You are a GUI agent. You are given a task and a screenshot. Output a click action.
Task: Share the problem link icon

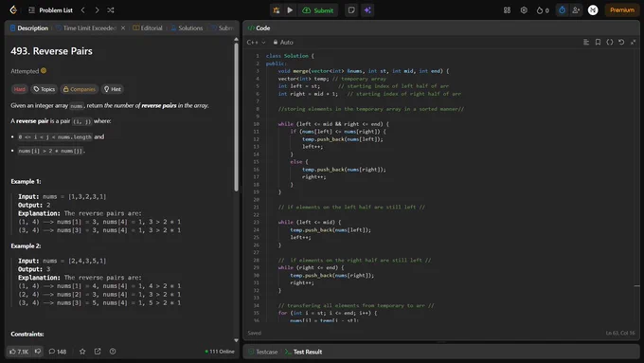[x=98, y=352]
